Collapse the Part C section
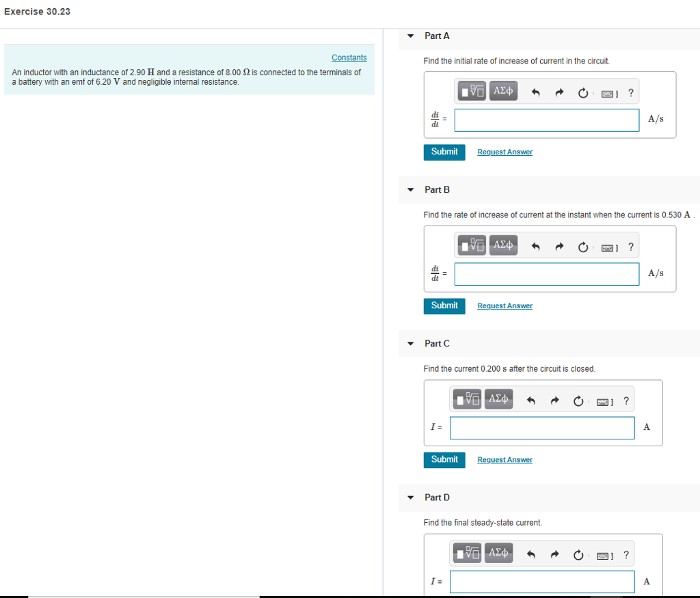This screenshot has width=700, height=598. pyautogui.click(x=411, y=344)
